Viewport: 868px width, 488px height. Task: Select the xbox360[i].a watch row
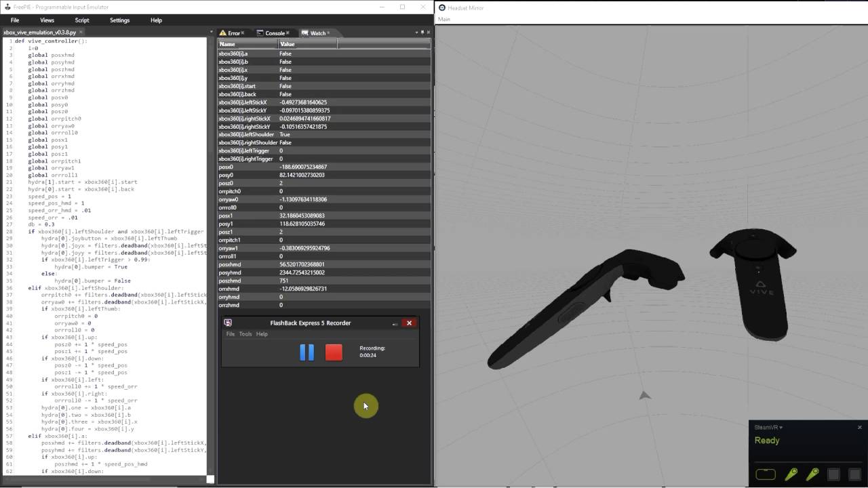tap(324, 54)
